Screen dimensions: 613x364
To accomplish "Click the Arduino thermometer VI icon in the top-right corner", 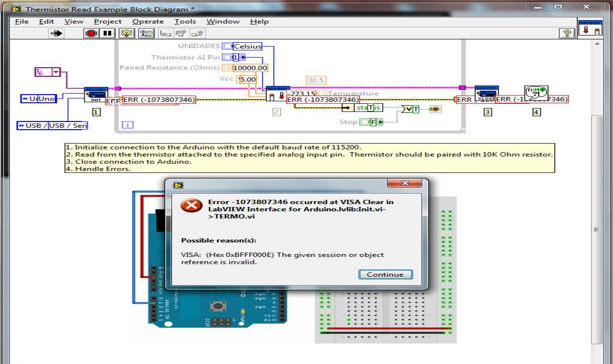I will point(590,27).
